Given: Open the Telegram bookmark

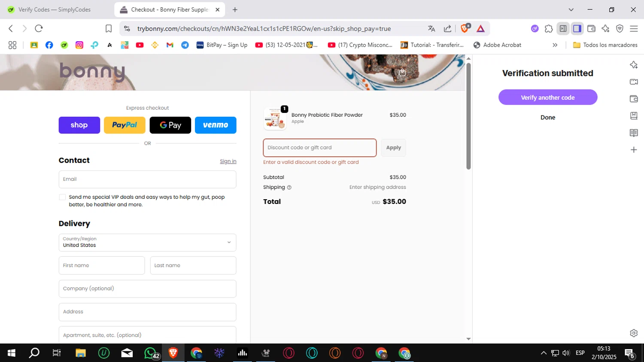Looking at the screenshot, I should (185, 45).
